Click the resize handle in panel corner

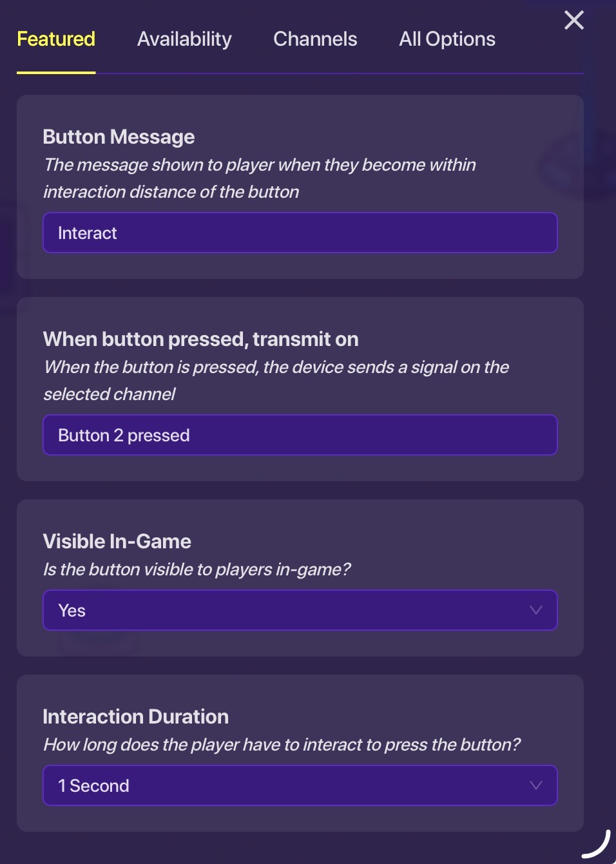tap(597, 845)
